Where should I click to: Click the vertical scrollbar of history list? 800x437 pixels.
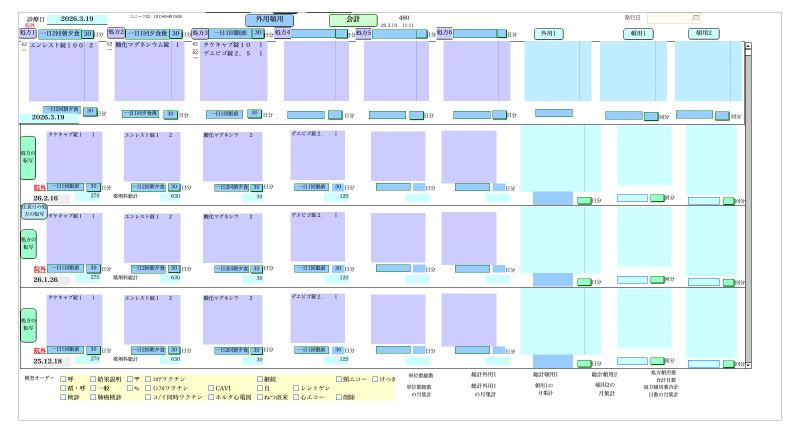[747, 200]
